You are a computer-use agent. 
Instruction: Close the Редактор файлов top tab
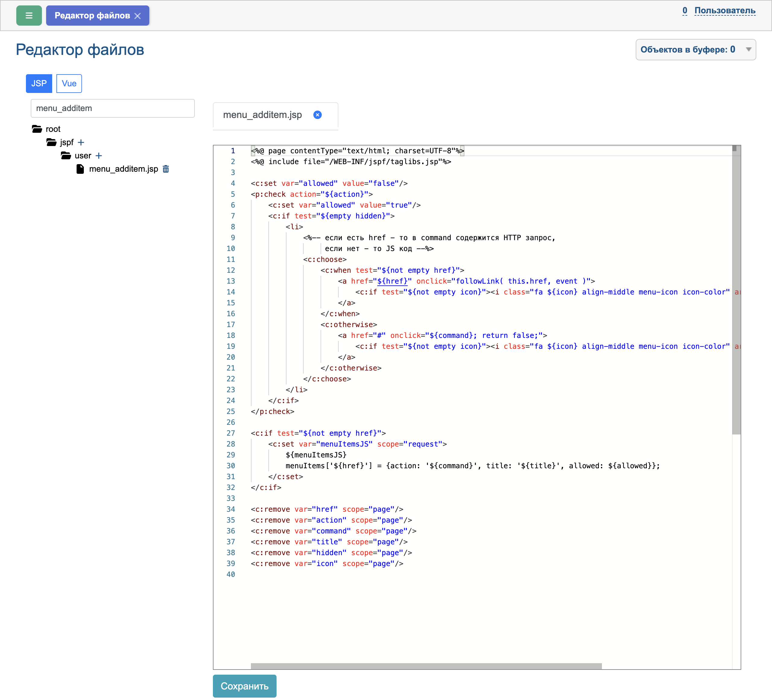[x=138, y=16]
